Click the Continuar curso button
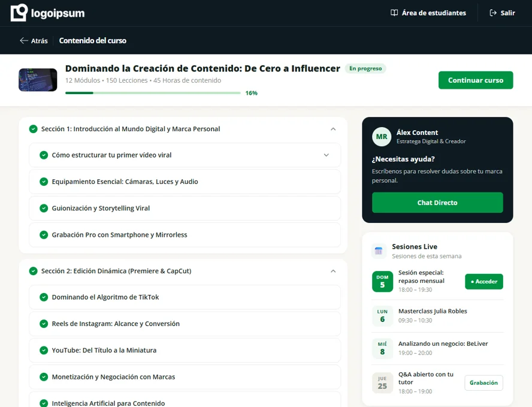This screenshot has width=532, height=407. 476,80
